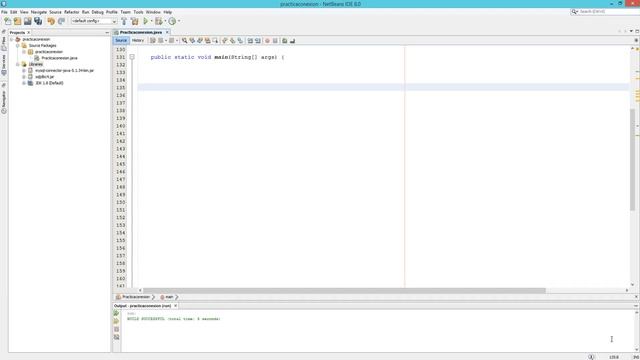Click Find Next Occurrence icon
Screen dimensions: 640x360
point(200,40)
